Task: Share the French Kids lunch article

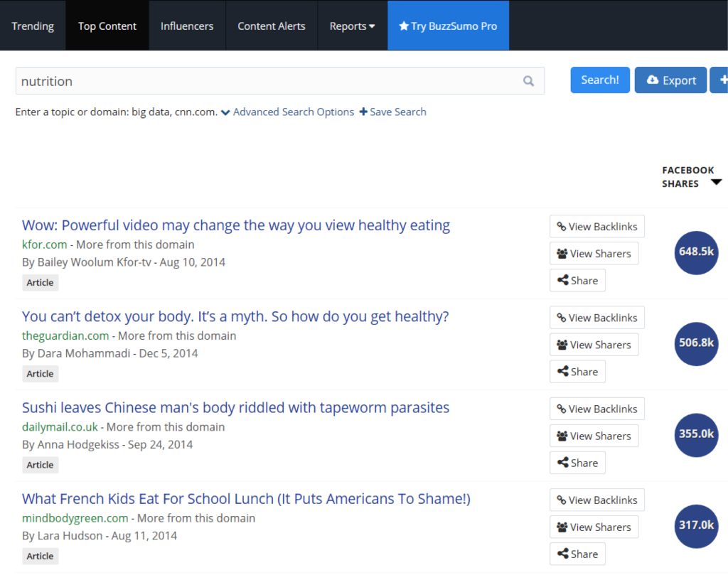Action: click(x=577, y=554)
